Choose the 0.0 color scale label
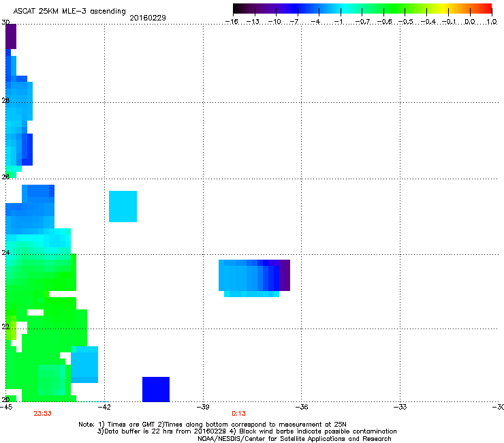The image size is (504, 443). click(x=470, y=22)
